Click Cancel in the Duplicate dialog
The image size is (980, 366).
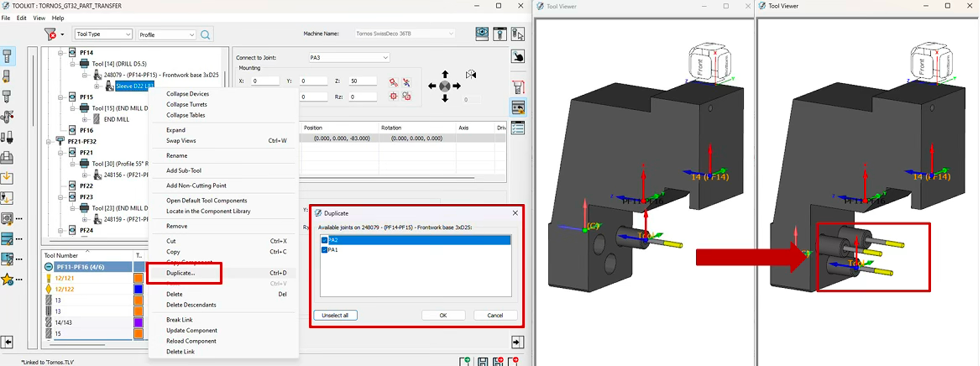[495, 315]
